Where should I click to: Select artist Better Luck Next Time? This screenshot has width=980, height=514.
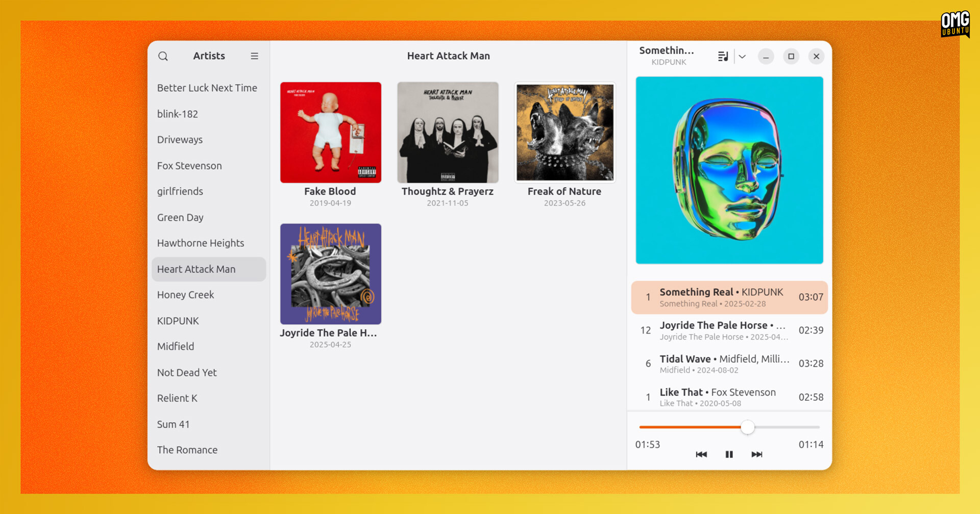tap(209, 88)
